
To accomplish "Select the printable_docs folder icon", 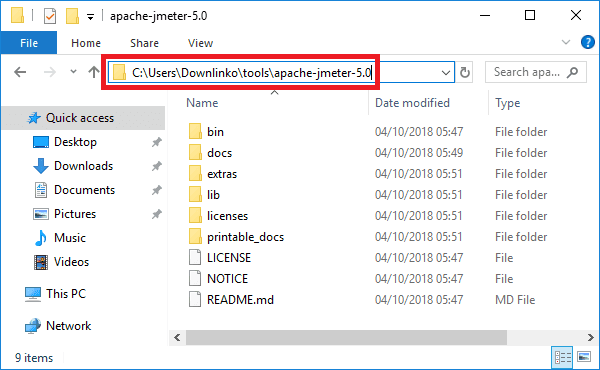I will tap(195, 236).
